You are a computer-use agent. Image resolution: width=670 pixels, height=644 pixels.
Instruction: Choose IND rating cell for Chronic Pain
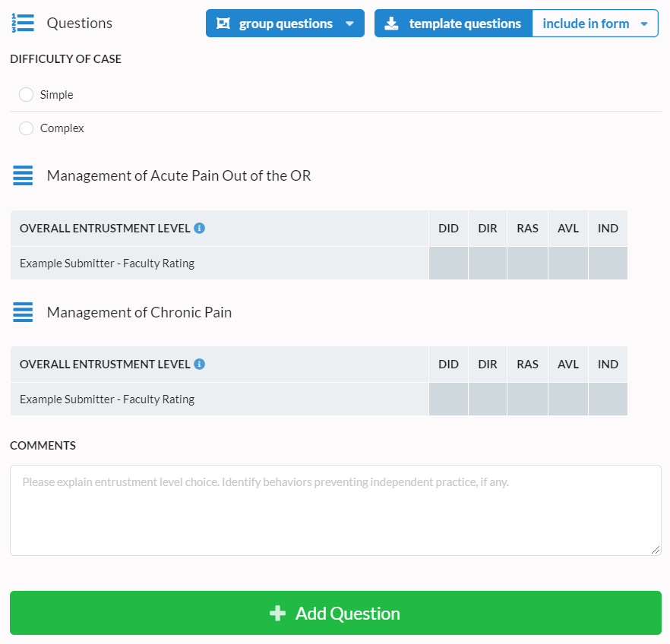tap(608, 399)
